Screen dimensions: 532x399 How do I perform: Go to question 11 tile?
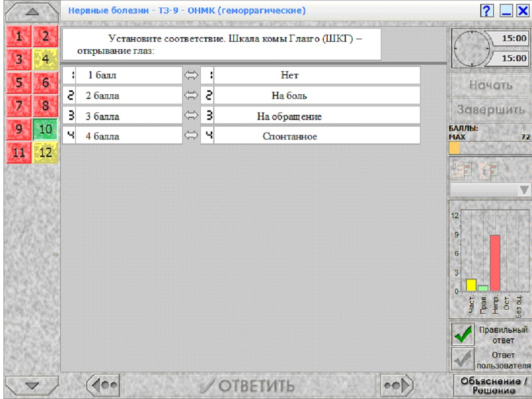[x=19, y=153]
